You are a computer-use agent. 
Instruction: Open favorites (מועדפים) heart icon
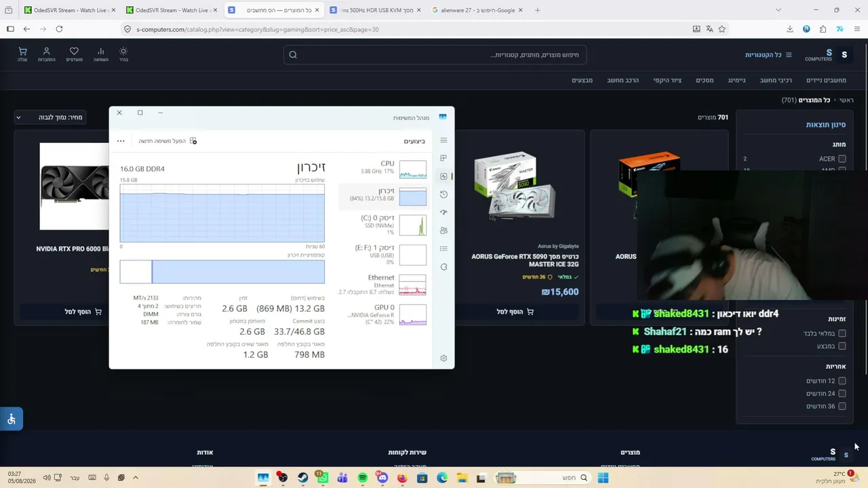click(74, 54)
